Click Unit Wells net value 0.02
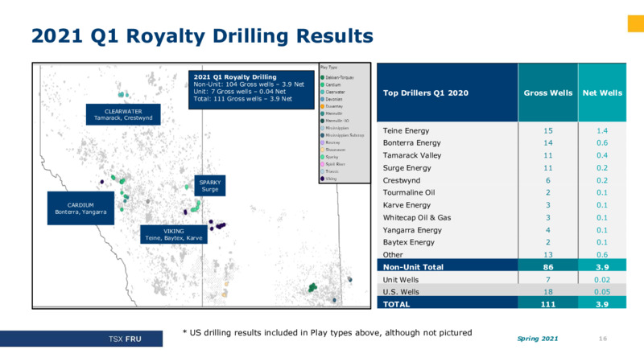The width and height of the screenshot is (644, 362). tap(602, 279)
